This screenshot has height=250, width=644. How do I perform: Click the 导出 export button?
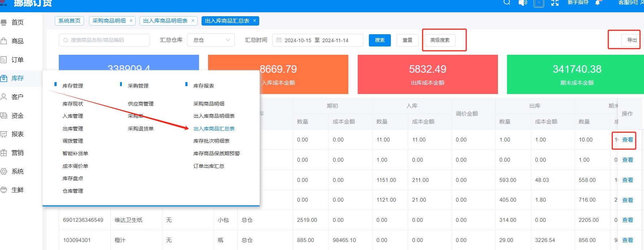631,40
